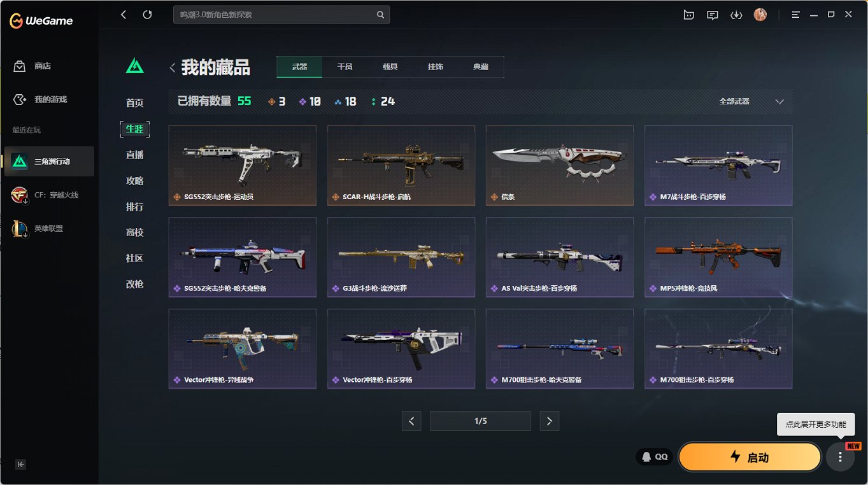
Task: Click the back chevron beside 我的藏品
Action: [x=173, y=67]
